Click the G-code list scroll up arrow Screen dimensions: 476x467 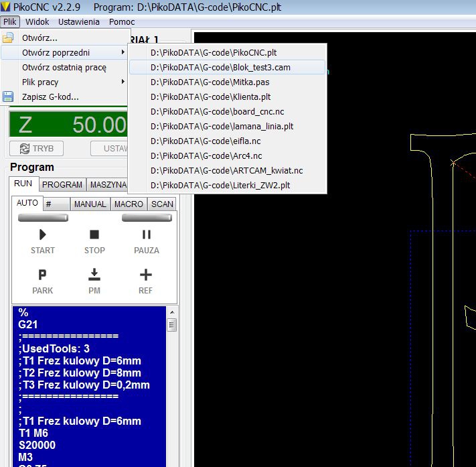tap(172, 312)
